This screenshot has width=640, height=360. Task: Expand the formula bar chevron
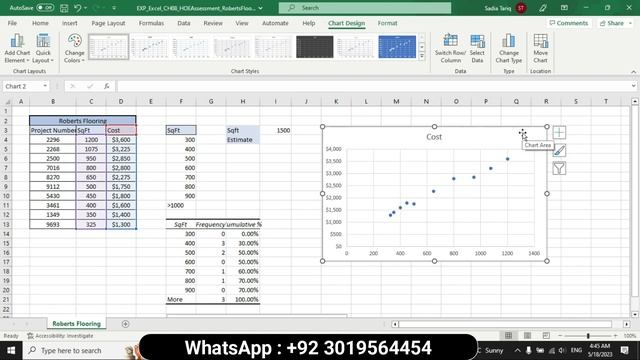633,86
